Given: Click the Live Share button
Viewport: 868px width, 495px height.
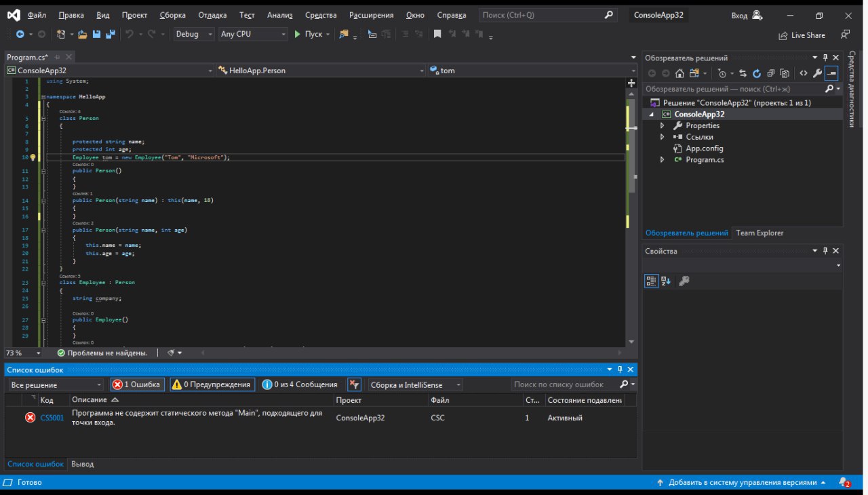Looking at the screenshot, I should tap(802, 35).
